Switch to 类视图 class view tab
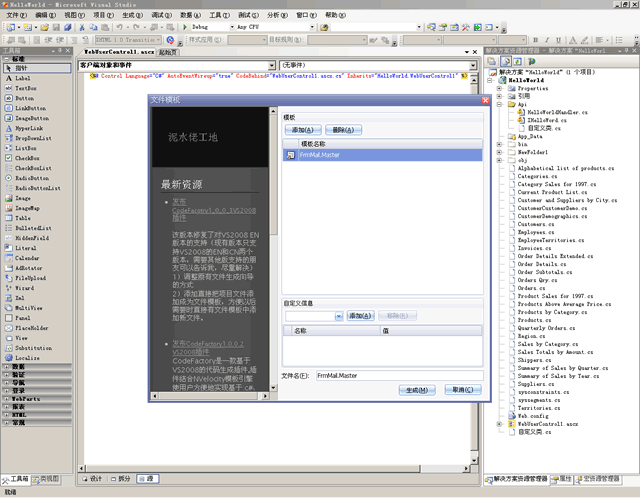The height and width of the screenshot is (498, 640). [46, 479]
